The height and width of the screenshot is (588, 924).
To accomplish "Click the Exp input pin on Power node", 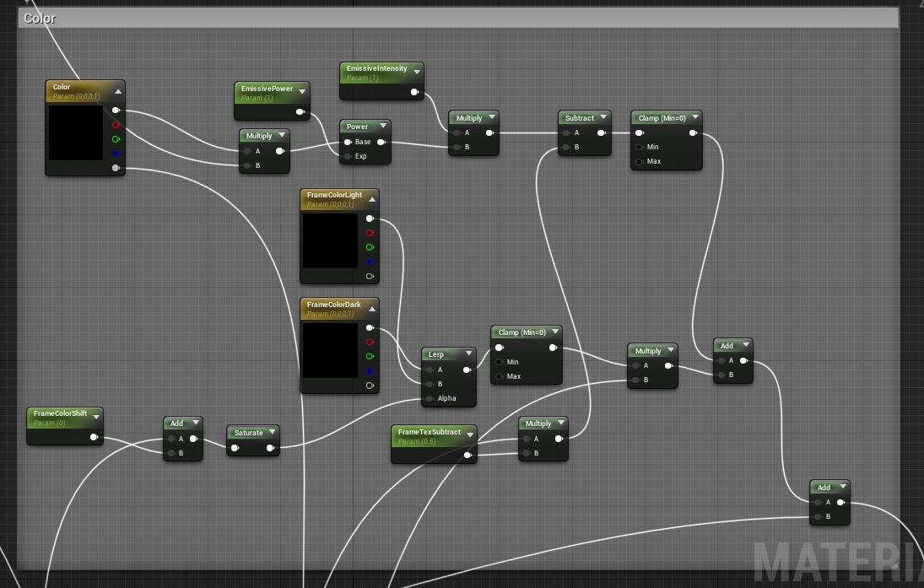I will tap(347, 156).
